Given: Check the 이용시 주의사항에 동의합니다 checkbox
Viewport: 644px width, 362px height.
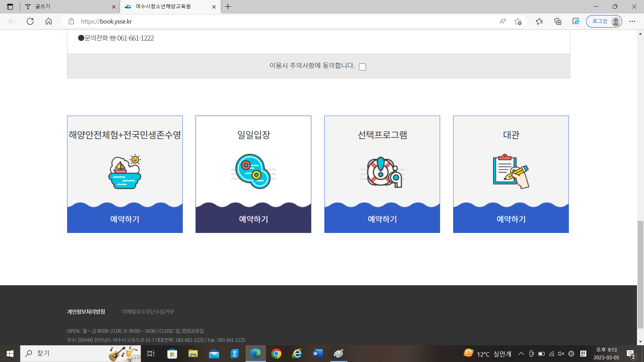Looking at the screenshot, I should pos(362,67).
